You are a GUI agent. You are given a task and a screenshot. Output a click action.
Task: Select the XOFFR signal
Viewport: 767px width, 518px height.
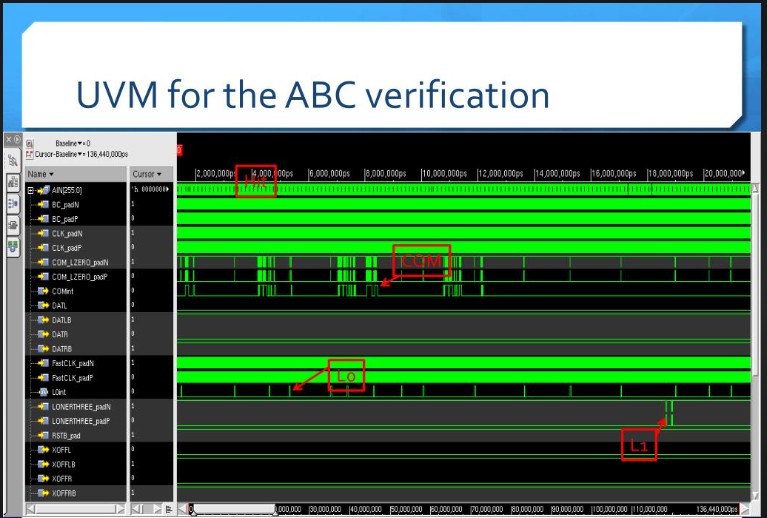pyautogui.click(x=62, y=479)
